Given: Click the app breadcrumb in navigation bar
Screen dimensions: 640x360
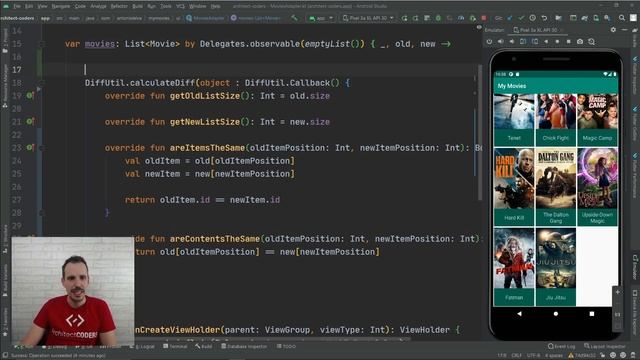Looking at the screenshot, I should pos(45,18).
